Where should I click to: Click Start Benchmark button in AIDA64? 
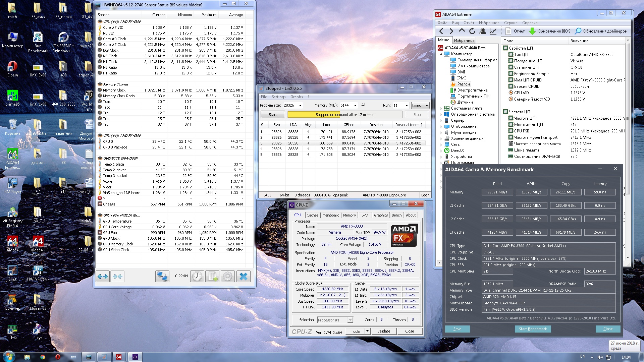point(533,329)
